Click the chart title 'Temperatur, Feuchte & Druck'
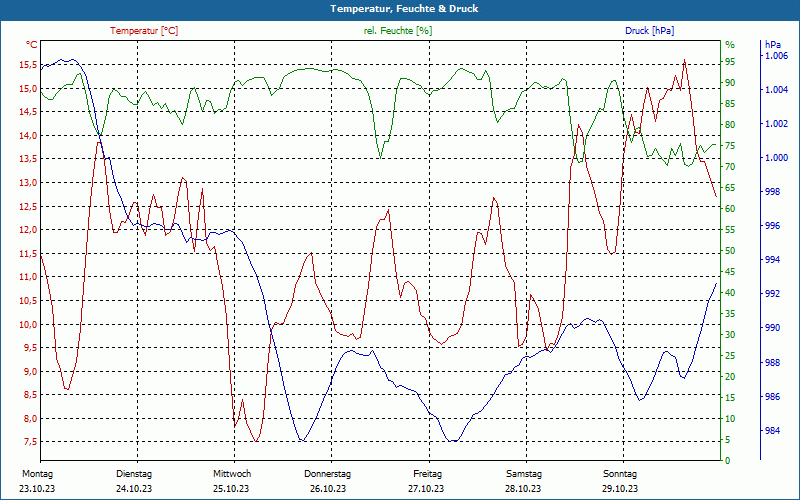800x500 pixels. point(404,9)
